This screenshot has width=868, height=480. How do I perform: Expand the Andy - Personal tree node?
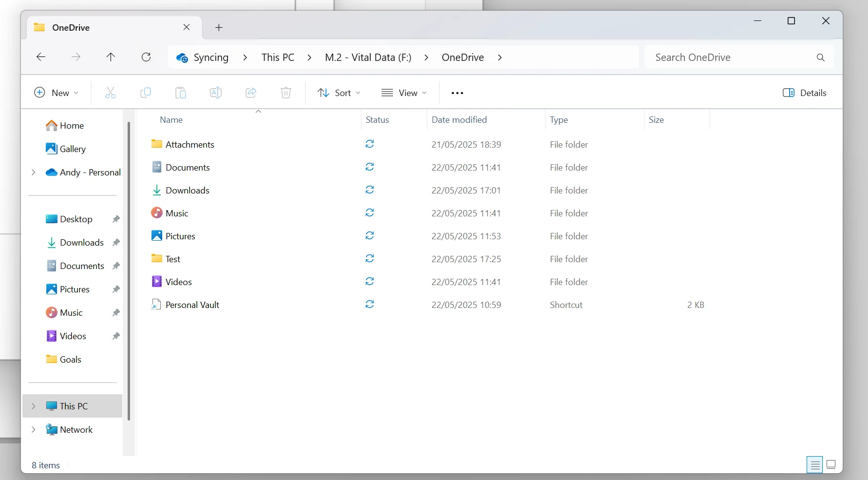[x=33, y=172]
